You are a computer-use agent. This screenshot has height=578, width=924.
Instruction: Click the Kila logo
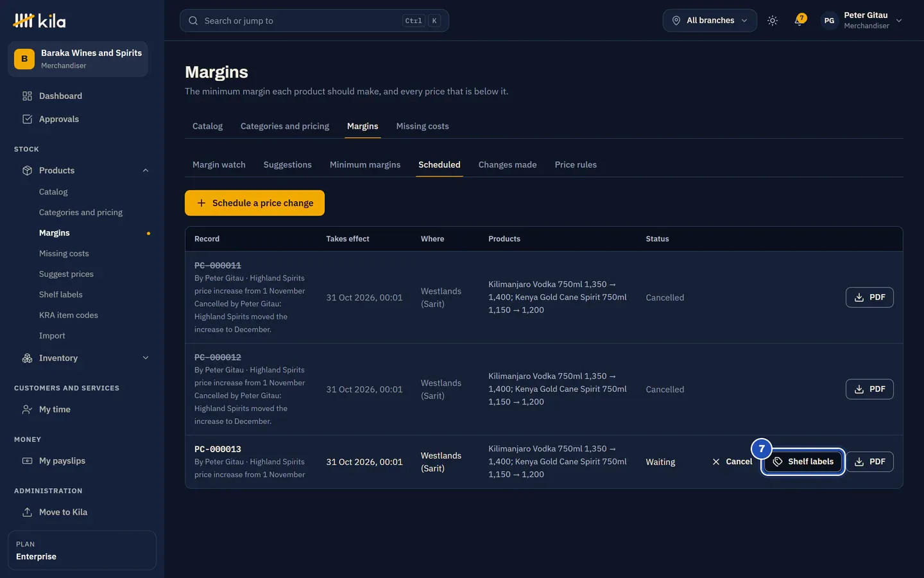[39, 21]
